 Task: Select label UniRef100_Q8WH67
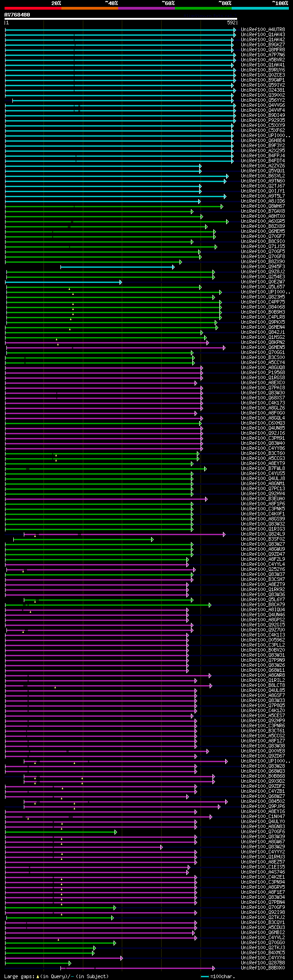coord(263,206)
